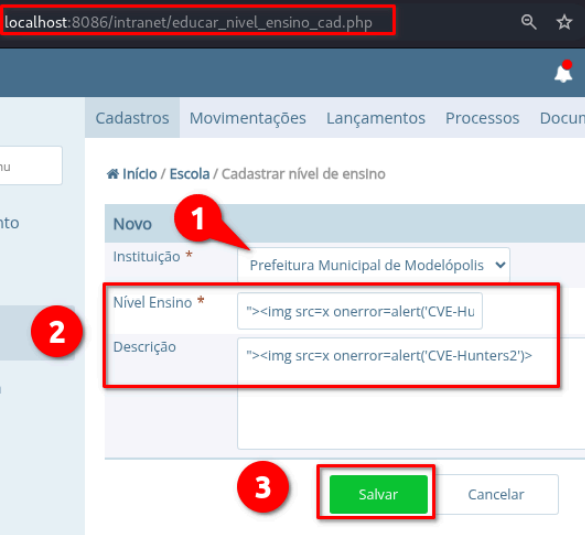585x535 pixels.
Task: Open the partially visible Documentos menu
Action: (x=562, y=118)
